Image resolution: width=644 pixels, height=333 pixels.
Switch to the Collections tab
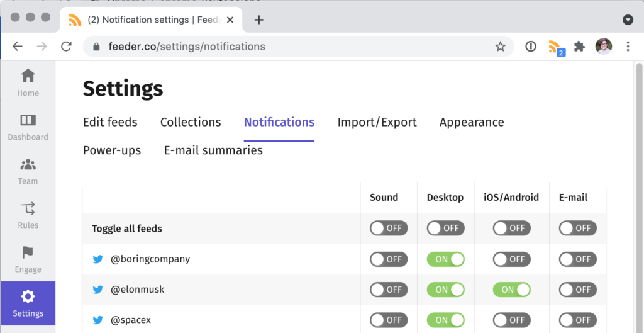point(191,123)
